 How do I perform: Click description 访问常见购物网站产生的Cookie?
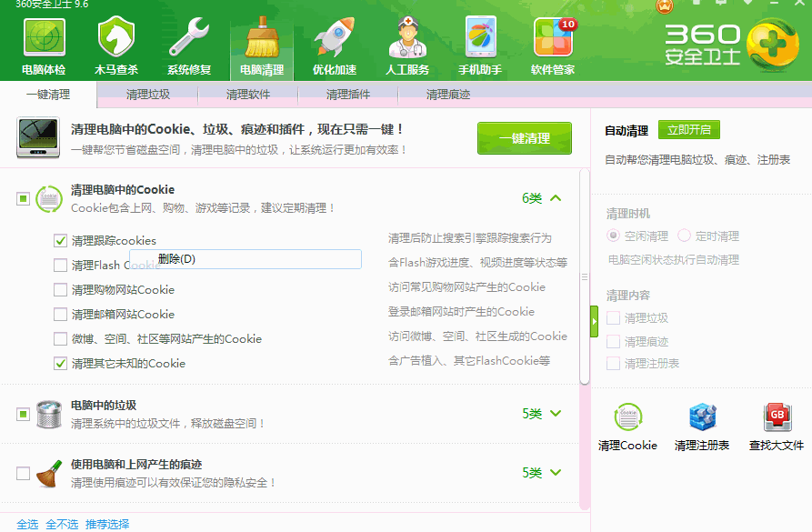pyautogui.click(x=466, y=287)
